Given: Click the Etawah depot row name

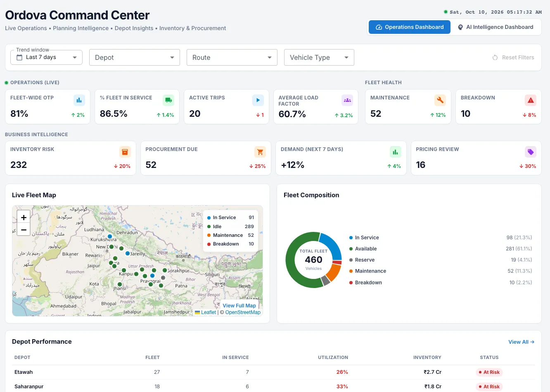Looking at the screenshot, I should click(24, 372).
